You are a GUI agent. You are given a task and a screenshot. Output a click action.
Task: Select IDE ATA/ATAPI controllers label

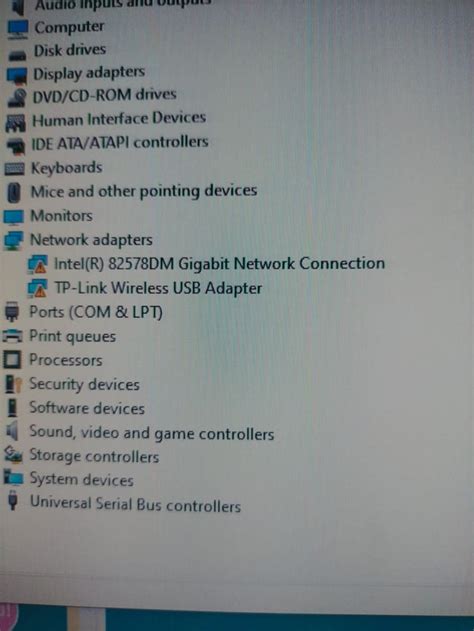120,143
